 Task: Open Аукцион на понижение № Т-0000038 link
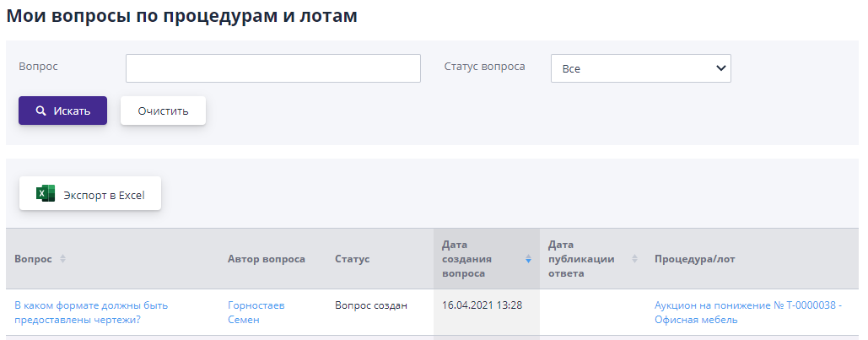point(747,312)
